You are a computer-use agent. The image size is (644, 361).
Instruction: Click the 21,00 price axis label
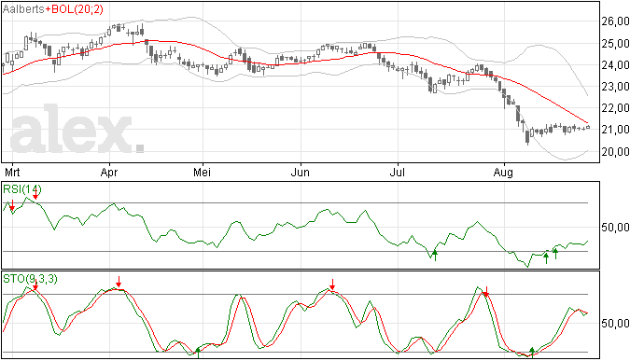pyautogui.click(x=615, y=130)
